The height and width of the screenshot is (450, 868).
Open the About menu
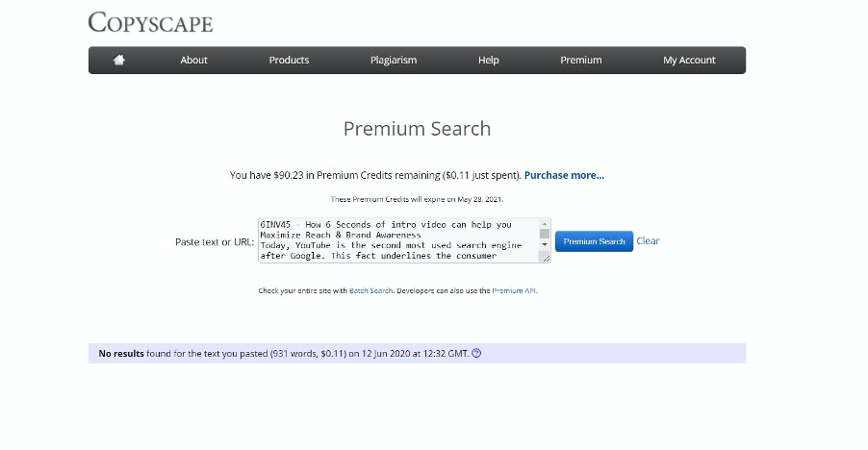coord(193,61)
